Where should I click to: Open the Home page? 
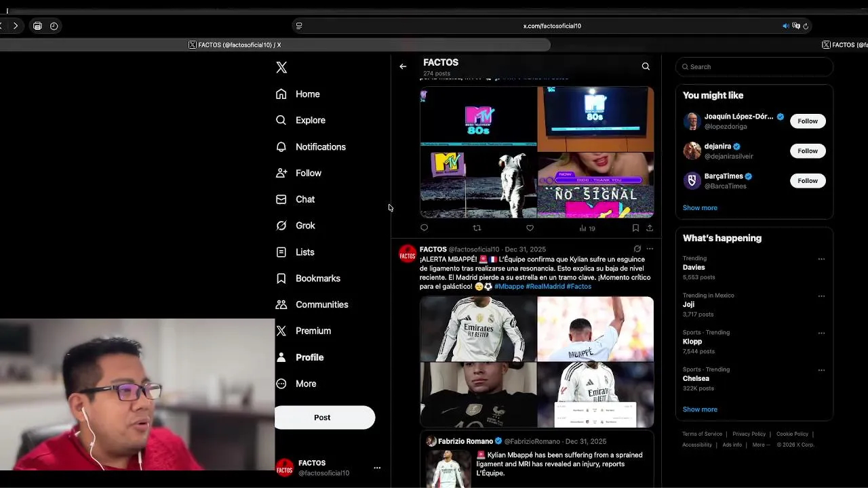coord(298,94)
